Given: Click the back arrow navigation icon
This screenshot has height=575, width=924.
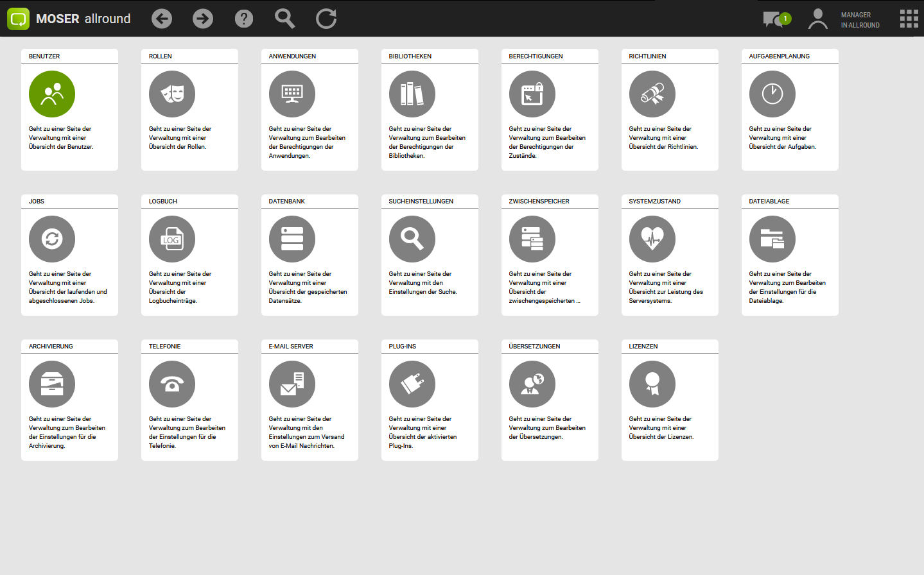Looking at the screenshot, I should [162, 19].
